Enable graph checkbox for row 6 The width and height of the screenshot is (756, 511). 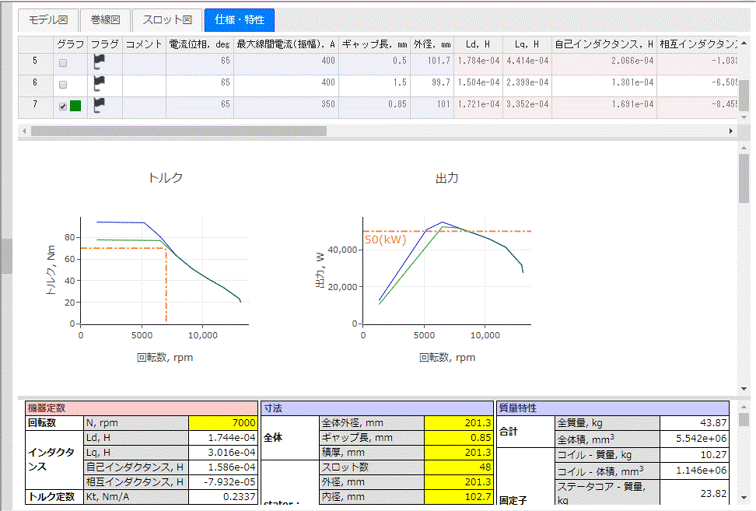(x=63, y=85)
